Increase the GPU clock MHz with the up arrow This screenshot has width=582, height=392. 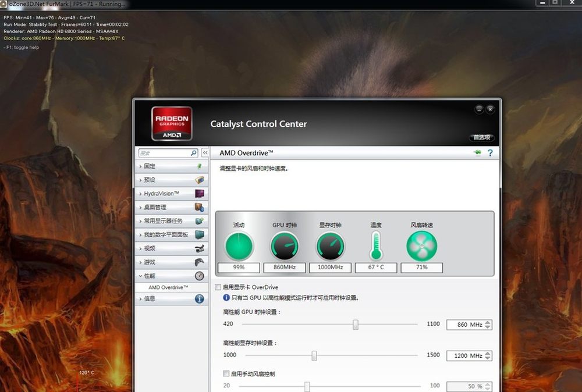(488, 322)
